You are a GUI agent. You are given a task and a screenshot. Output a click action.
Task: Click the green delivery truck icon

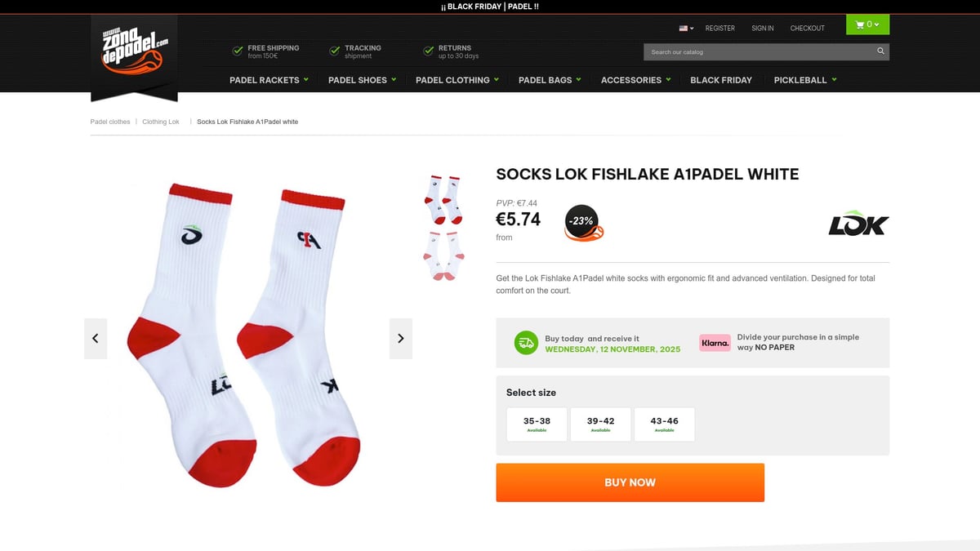click(x=525, y=343)
